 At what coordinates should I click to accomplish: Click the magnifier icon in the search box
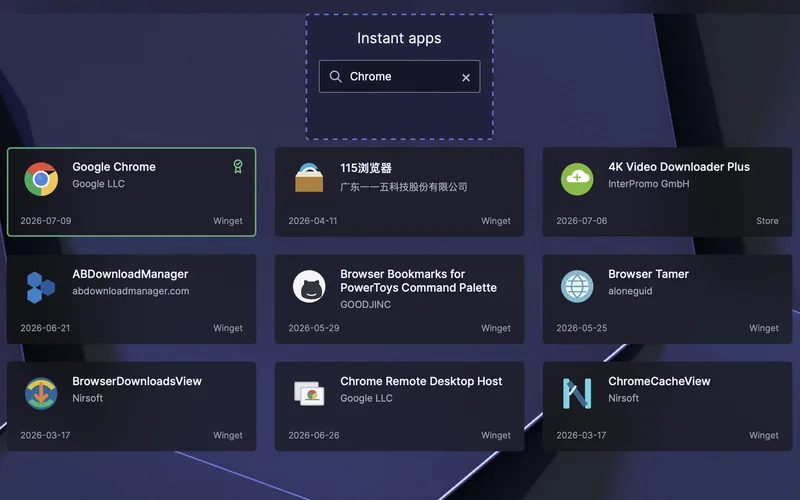pos(335,77)
